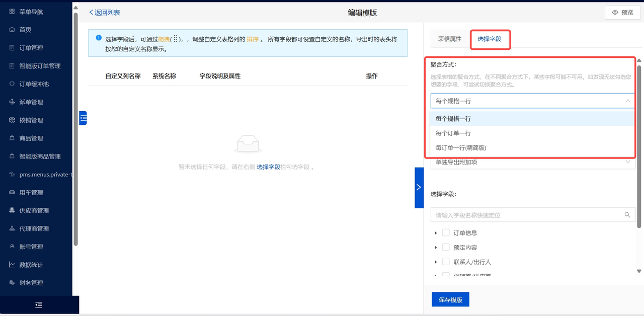Click the 数据统计 chart icon

pos(12,265)
